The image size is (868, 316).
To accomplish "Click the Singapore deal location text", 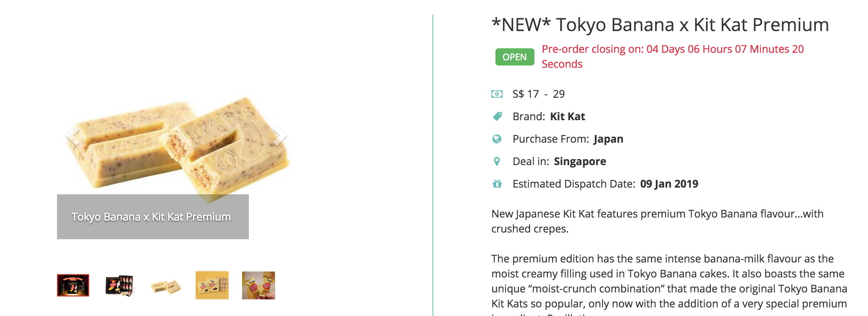I will pos(580,161).
